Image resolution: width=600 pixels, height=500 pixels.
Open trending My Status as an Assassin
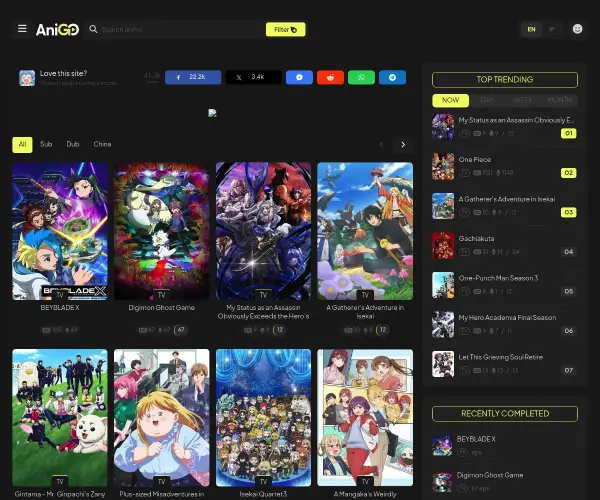(x=516, y=120)
